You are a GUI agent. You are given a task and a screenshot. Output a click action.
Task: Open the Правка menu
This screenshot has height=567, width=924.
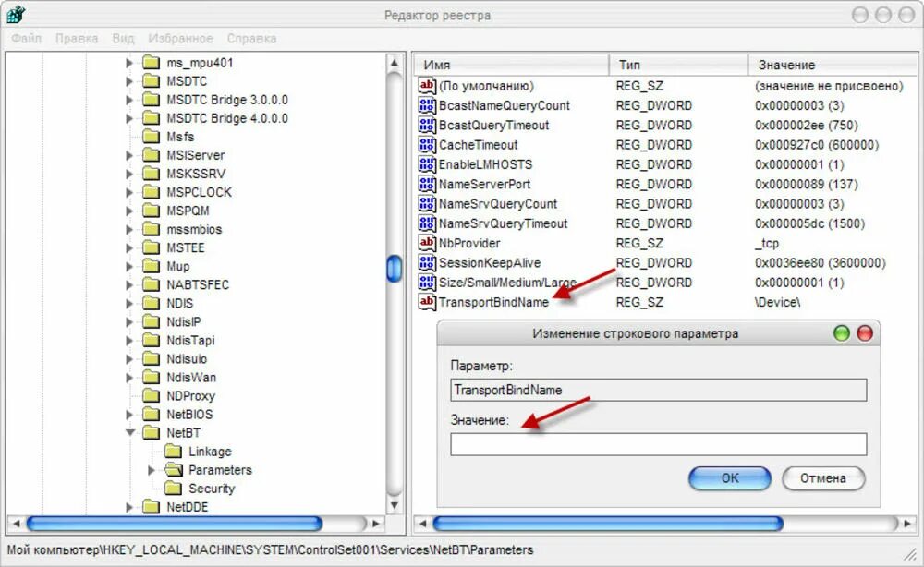tap(77, 38)
